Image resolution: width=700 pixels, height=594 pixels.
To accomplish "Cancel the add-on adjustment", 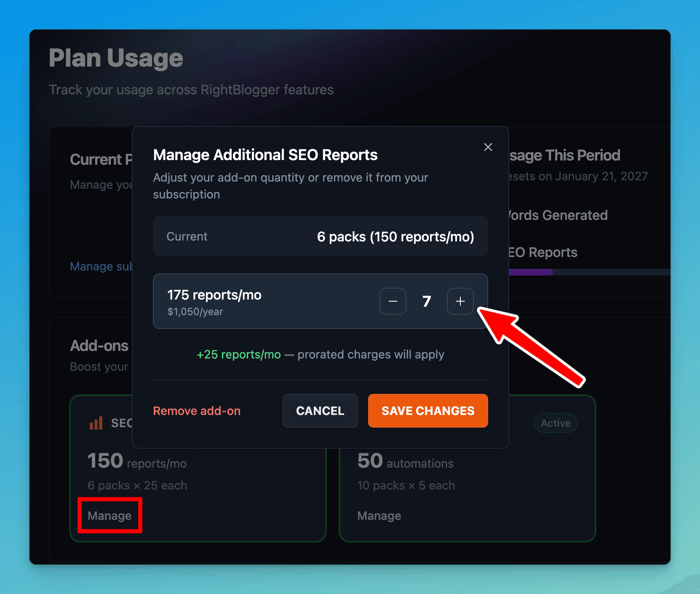I will pyautogui.click(x=320, y=411).
